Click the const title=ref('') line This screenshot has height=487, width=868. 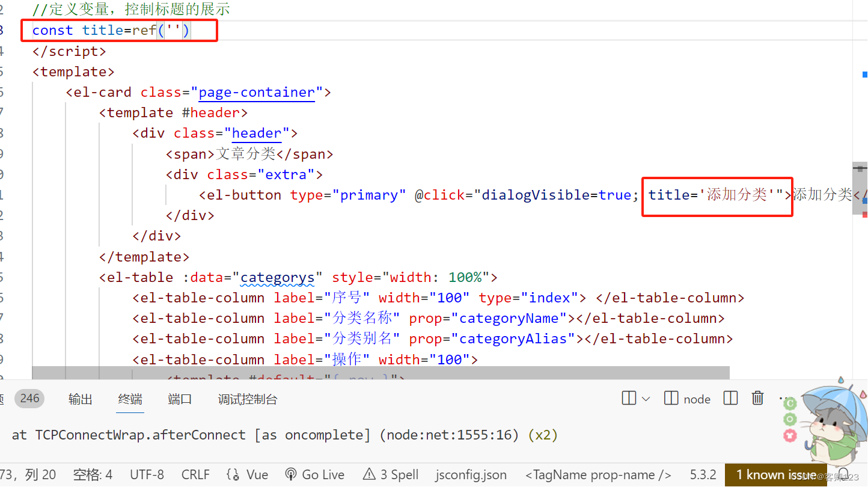tap(111, 30)
